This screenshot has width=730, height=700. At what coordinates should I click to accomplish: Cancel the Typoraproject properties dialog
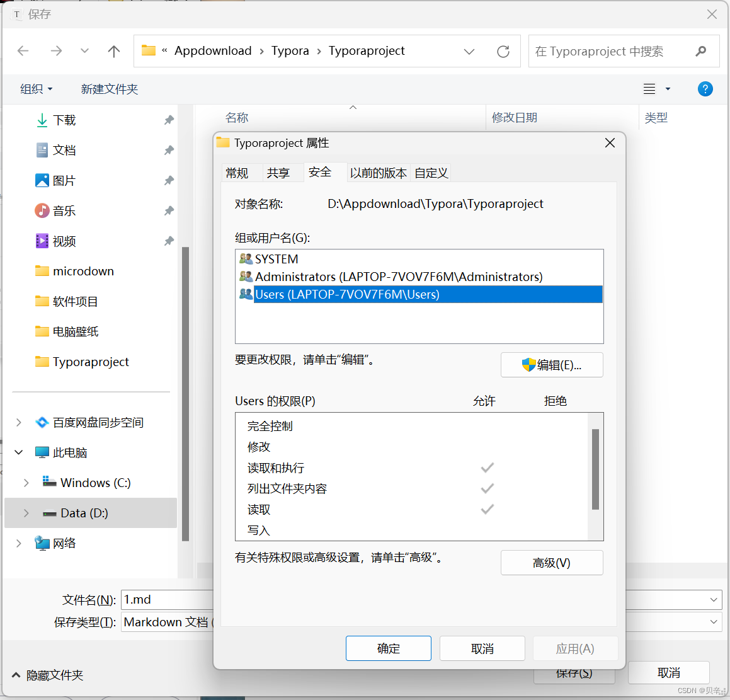(482, 648)
